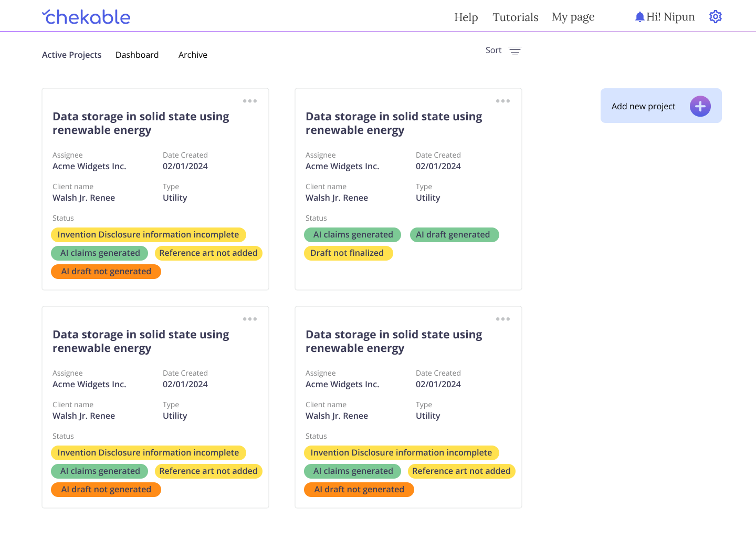Switch to the Dashboard tab
This screenshot has width=756, height=538.
coord(137,55)
